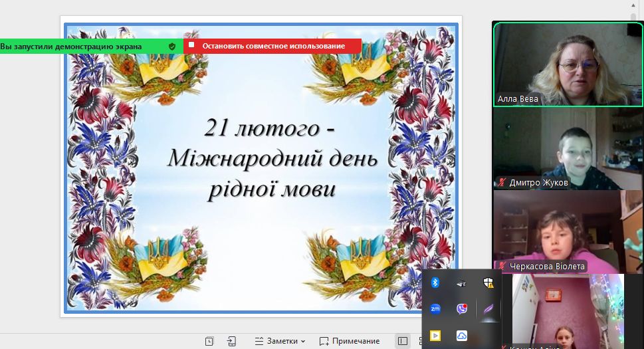Click the slide timing clock icon

coord(209,341)
